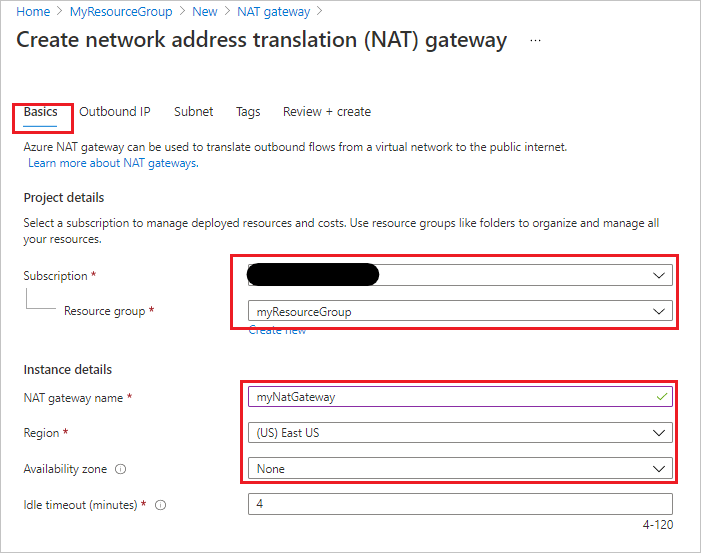
Task: Expand the Subscription dropdown
Action: pyautogui.click(x=658, y=275)
